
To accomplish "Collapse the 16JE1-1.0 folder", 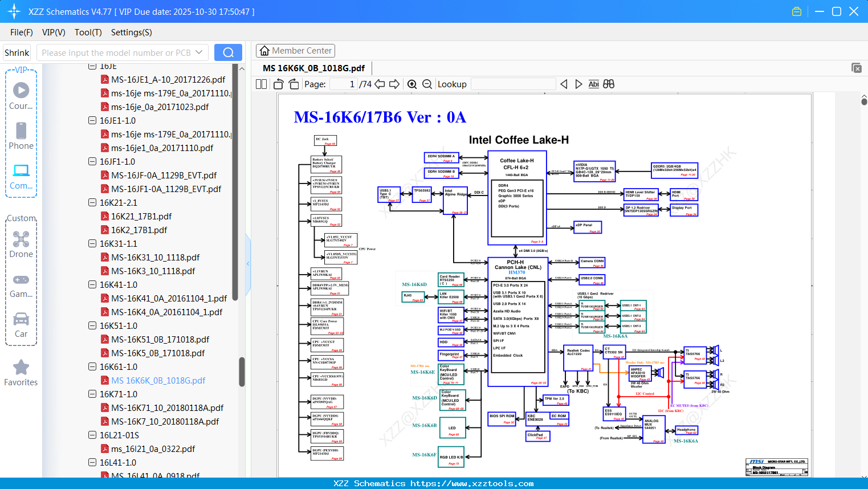I will point(92,121).
